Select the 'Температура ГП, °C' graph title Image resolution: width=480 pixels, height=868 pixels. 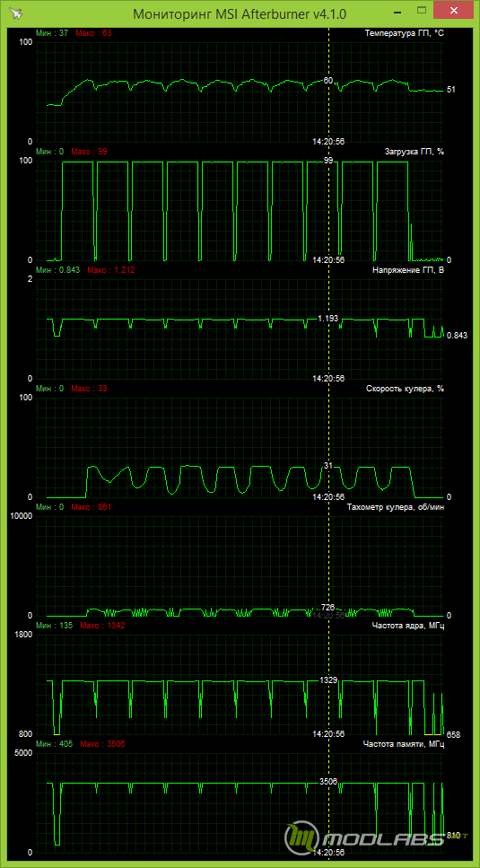tap(405, 33)
